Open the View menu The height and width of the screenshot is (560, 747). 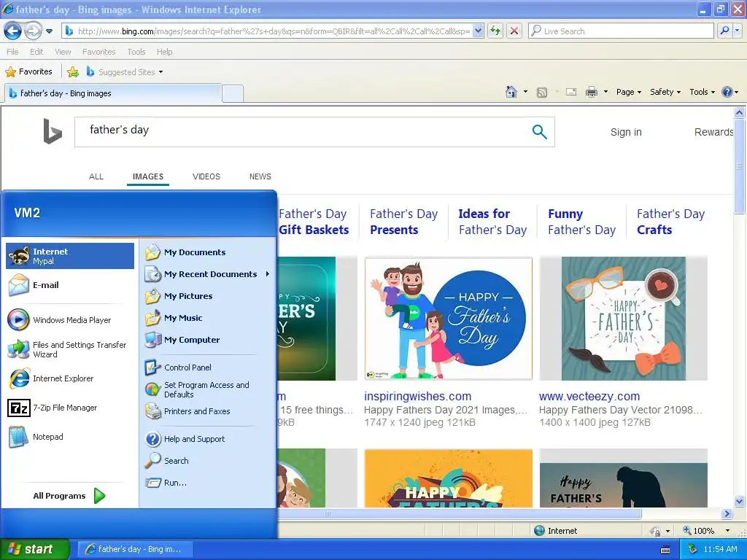pyautogui.click(x=63, y=52)
